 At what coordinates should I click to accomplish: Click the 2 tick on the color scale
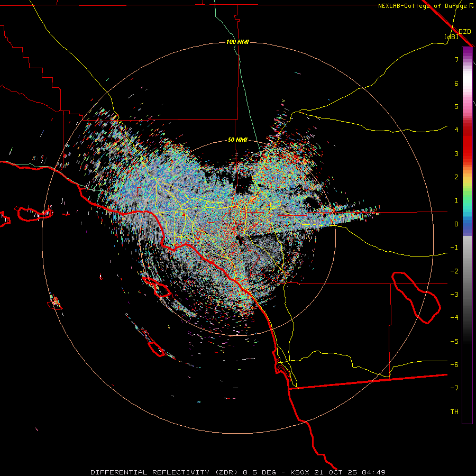(x=456, y=177)
